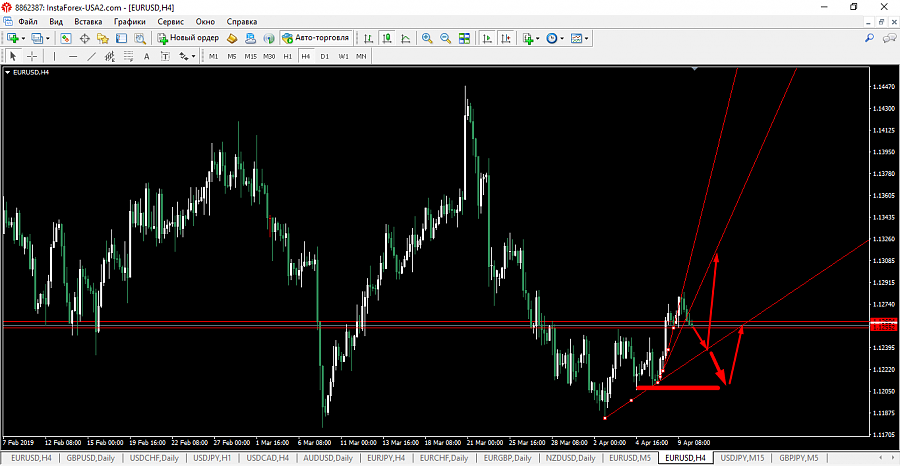The width and height of the screenshot is (900, 466).
Task: Click the arrows objects icon
Action: (x=184, y=56)
